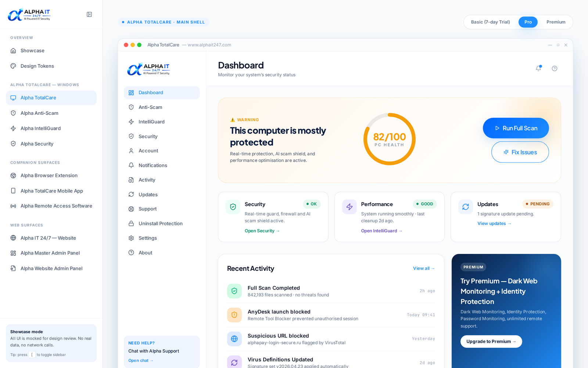Go to IntelliGuard in the app sidebar
This screenshot has height=368, width=588.
click(x=162, y=122)
